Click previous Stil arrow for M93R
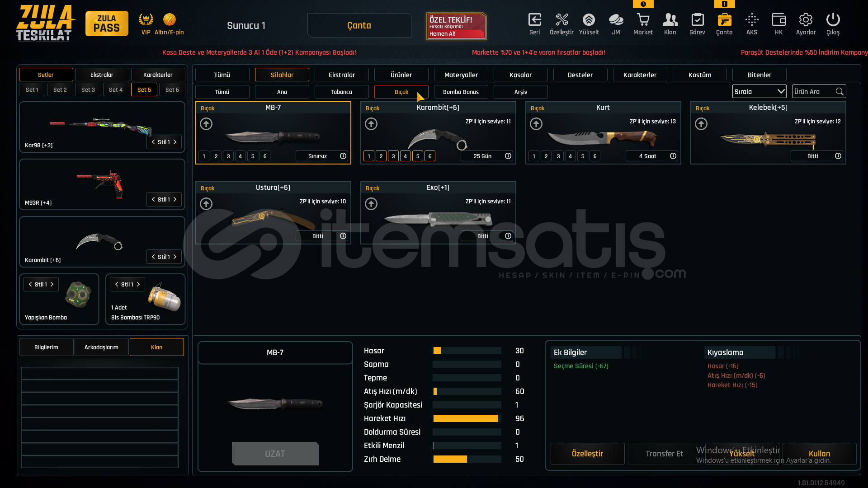 click(153, 200)
